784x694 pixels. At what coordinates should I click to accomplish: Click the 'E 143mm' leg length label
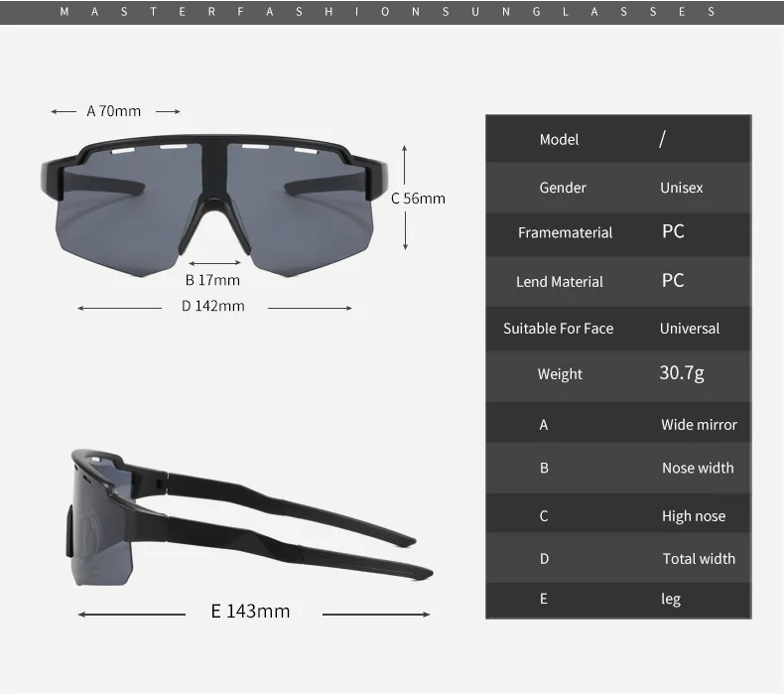pos(250,611)
